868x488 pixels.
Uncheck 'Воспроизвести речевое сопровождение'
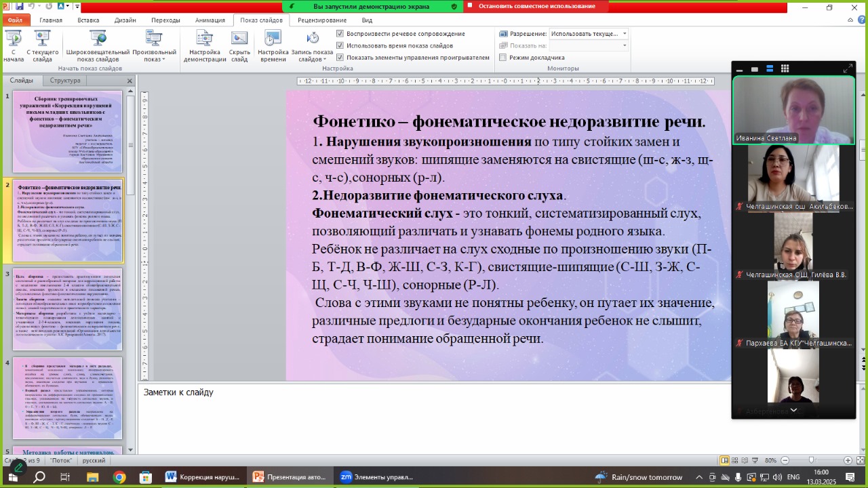[x=340, y=33]
